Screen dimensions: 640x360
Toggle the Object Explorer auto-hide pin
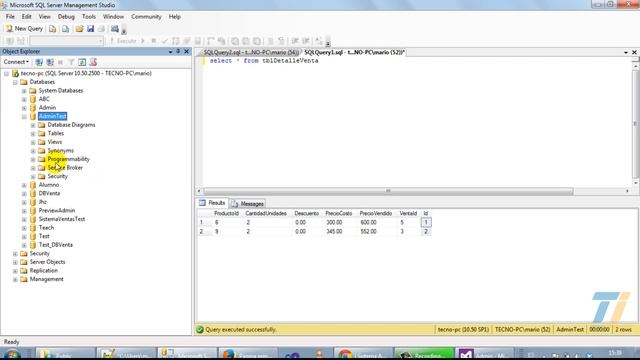[x=178, y=51]
